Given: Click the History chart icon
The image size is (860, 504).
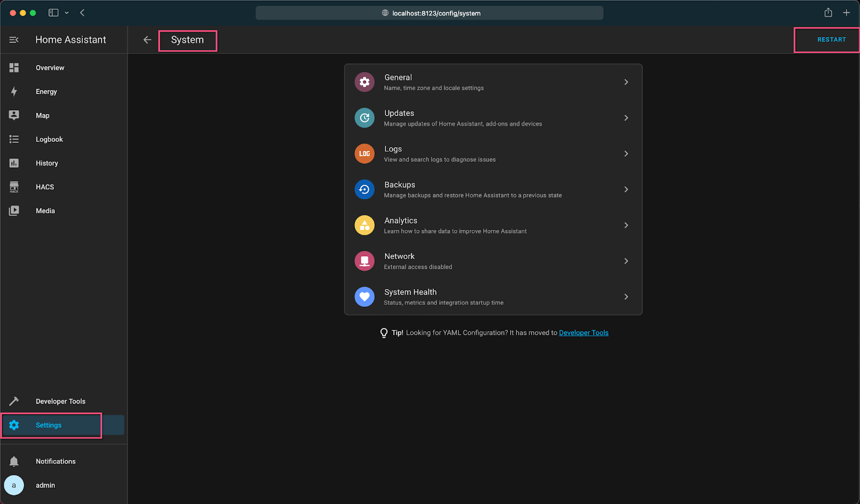Looking at the screenshot, I should (x=14, y=163).
